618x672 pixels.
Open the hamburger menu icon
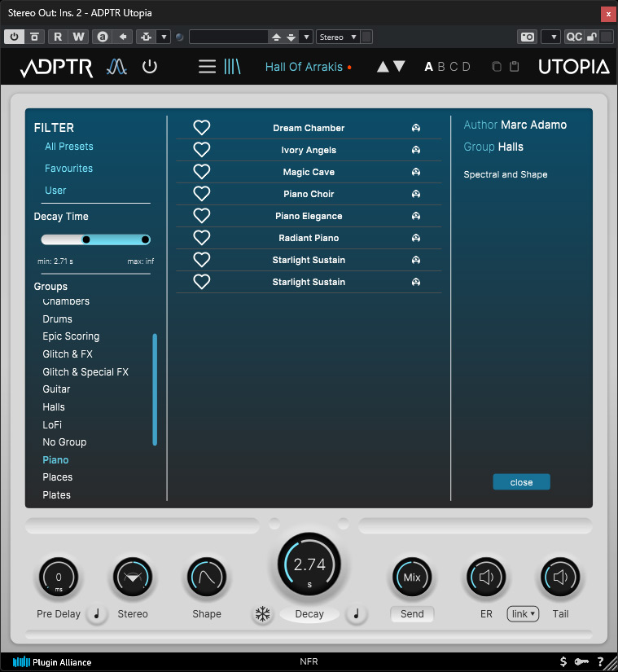(207, 67)
